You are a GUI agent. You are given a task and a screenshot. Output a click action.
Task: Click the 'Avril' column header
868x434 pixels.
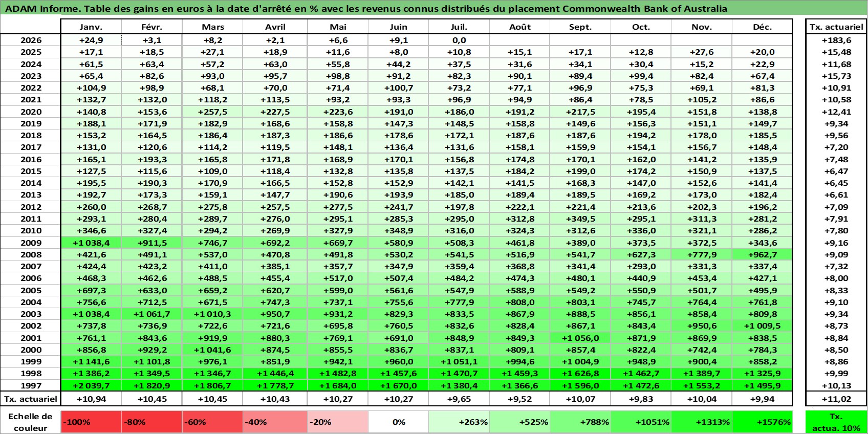pos(275,27)
